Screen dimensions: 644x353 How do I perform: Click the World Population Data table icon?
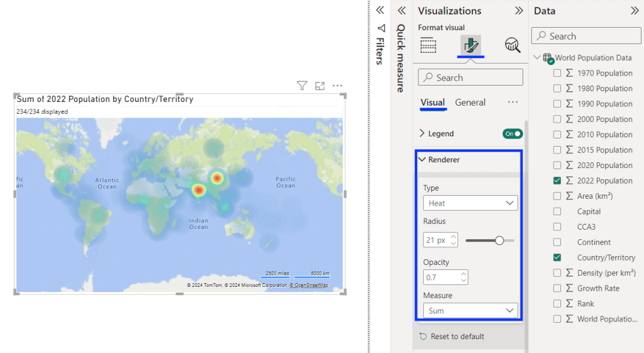click(548, 59)
